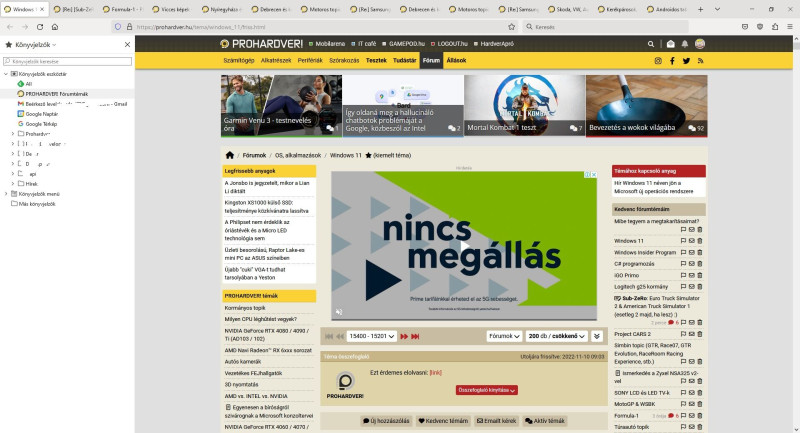Open Perifériák menu item
800x433 pixels.
(x=310, y=60)
